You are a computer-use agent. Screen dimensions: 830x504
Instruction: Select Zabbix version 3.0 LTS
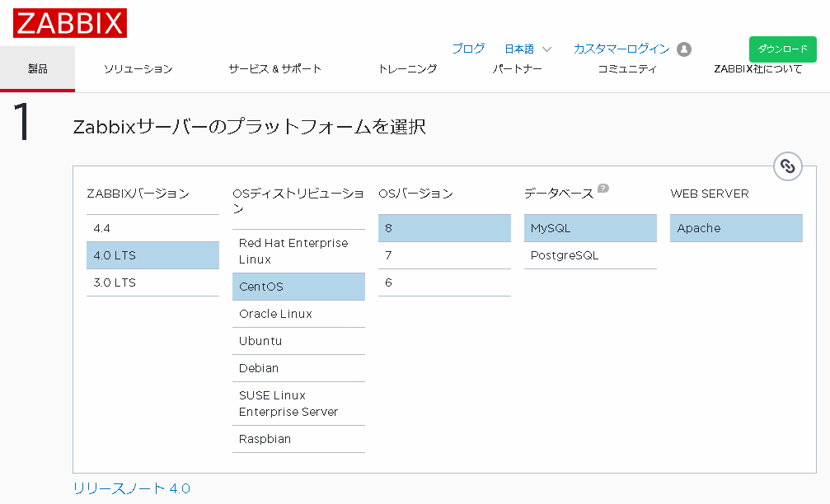153,282
